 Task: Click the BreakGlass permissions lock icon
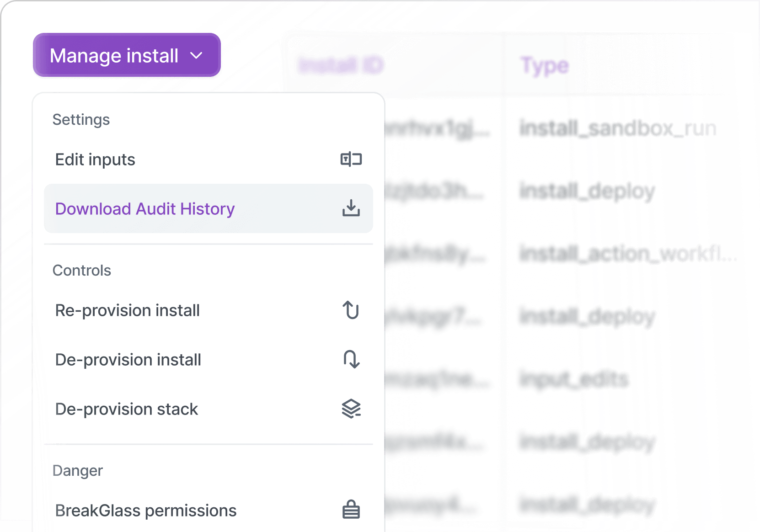coord(351,510)
